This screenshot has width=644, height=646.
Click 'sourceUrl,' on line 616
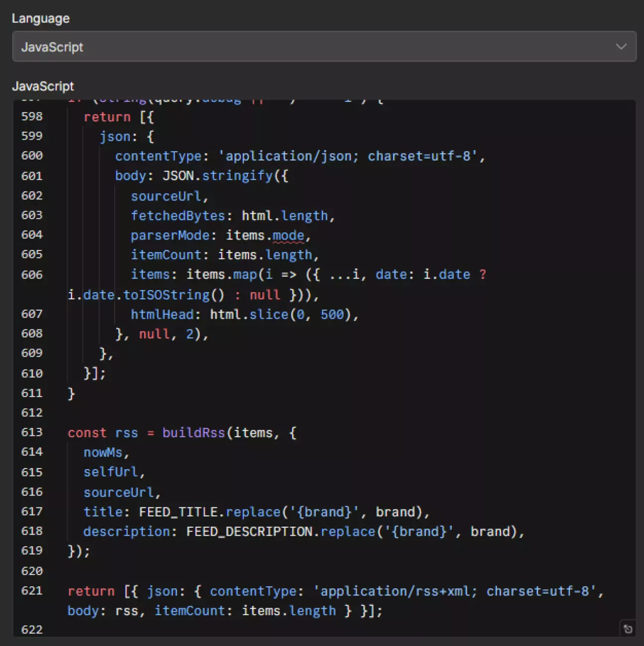(x=122, y=492)
